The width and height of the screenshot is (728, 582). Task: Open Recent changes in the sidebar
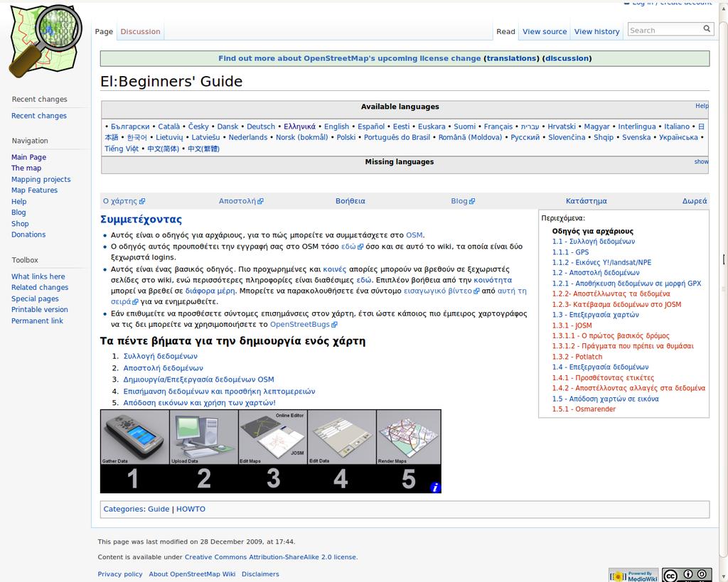39,116
